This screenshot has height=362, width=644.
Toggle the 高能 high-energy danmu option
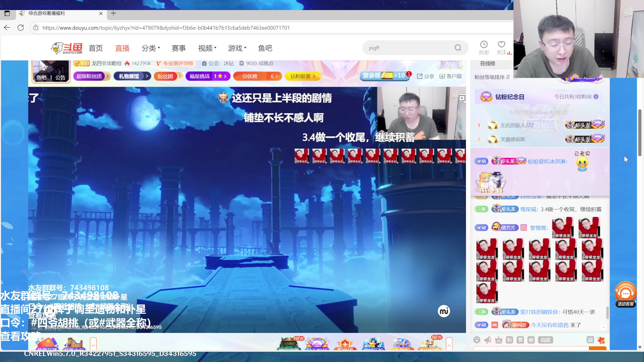(545, 340)
